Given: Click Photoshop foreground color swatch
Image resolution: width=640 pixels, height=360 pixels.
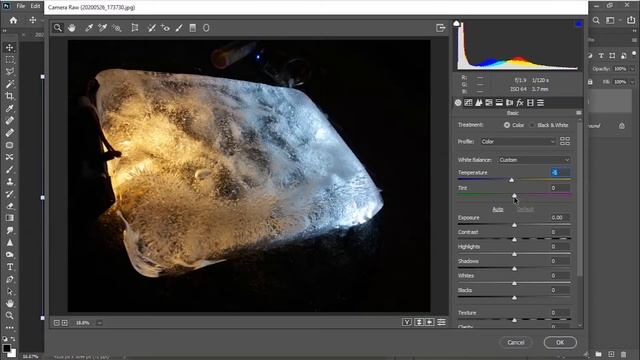Looking at the screenshot, I should click(6, 348).
